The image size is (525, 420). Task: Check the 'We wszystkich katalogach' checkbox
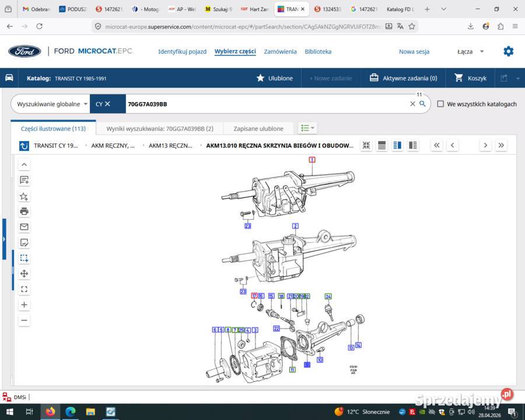(440, 104)
